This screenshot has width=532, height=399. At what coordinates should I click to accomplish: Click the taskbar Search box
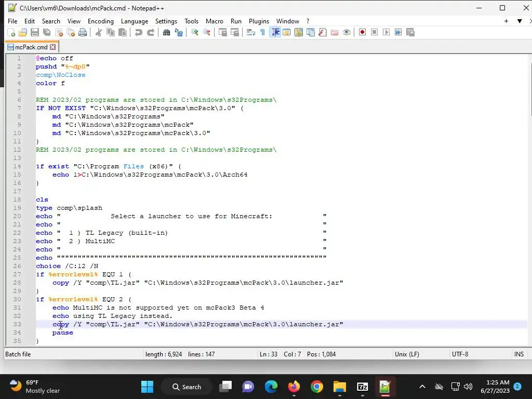pyautogui.click(x=187, y=387)
